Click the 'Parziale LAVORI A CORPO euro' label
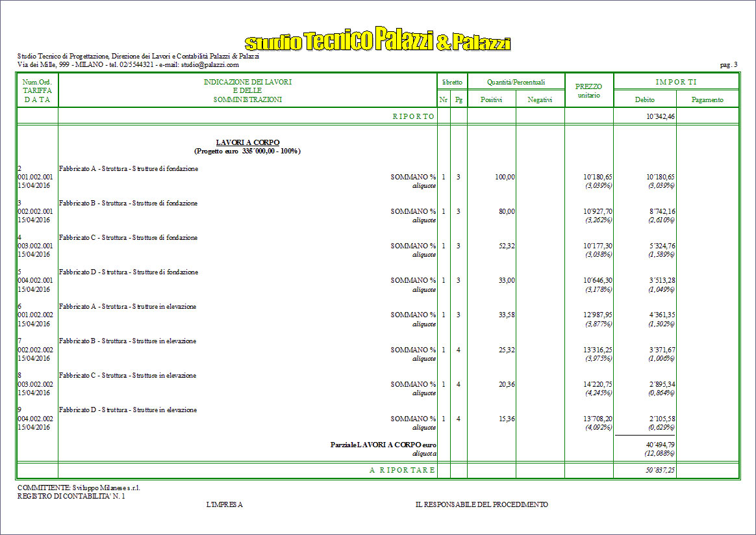Screen dimensions: 756x535 pyautogui.click(x=383, y=445)
